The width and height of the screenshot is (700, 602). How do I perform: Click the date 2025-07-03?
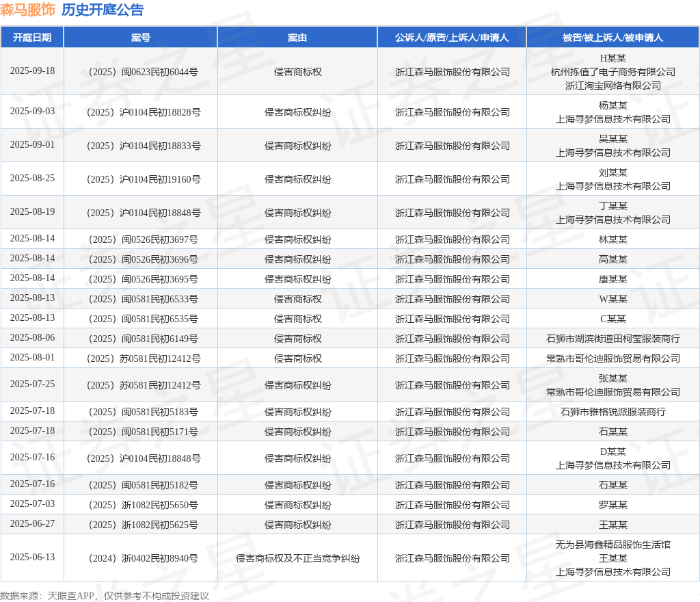coord(32,503)
